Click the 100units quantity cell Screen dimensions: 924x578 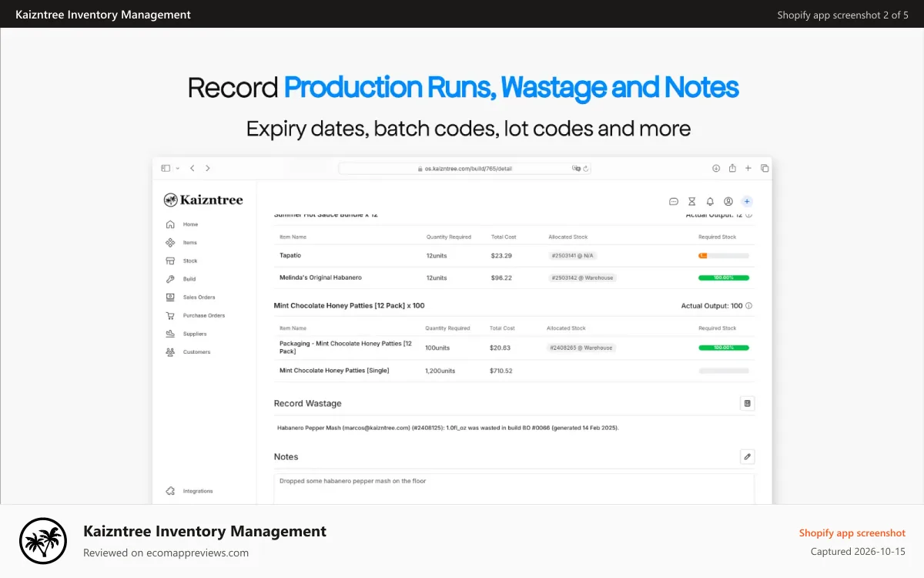click(x=437, y=348)
